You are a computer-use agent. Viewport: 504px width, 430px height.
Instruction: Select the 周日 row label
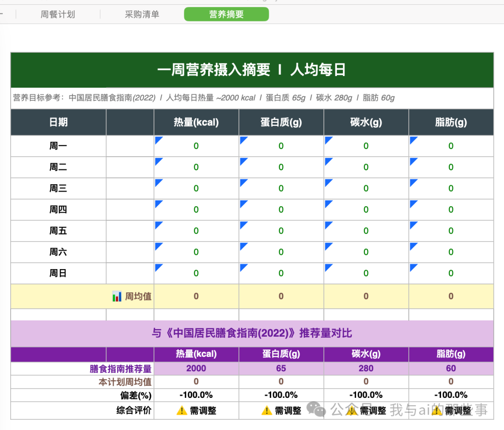click(58, 273)
